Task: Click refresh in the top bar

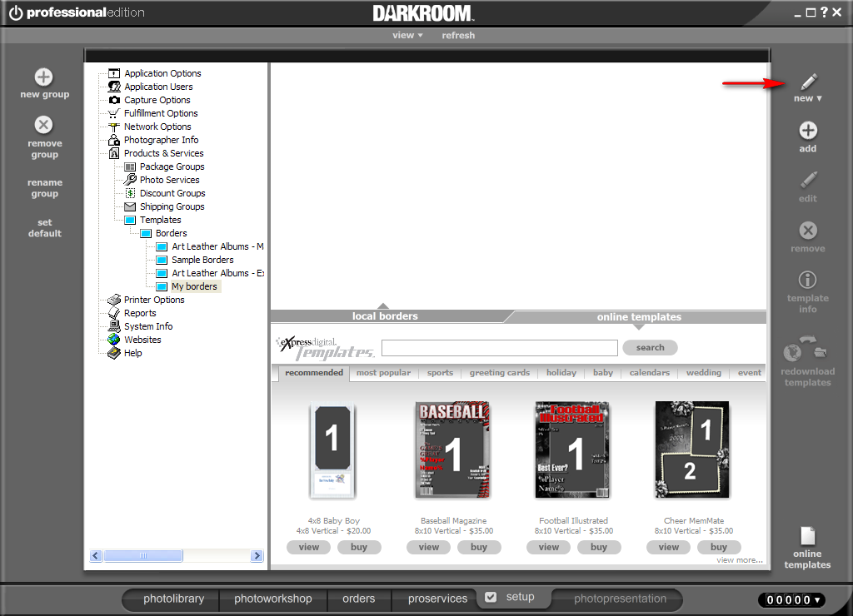Action: (458, 35)
